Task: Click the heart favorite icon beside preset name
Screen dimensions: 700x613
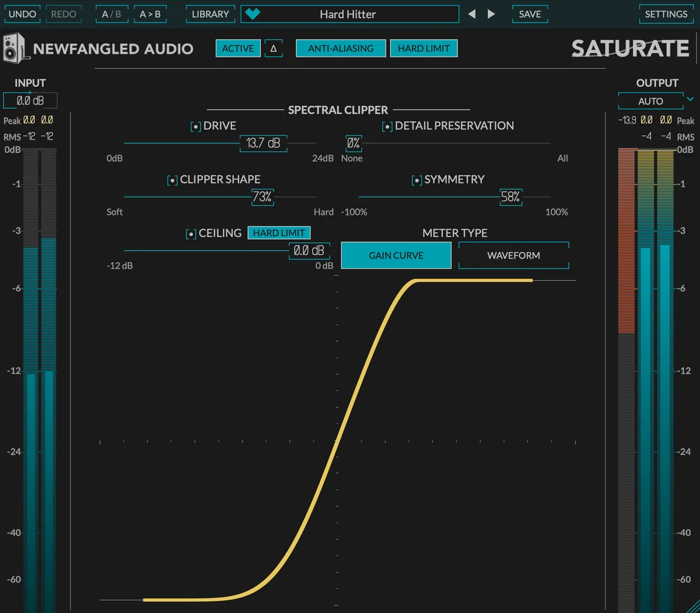Action: (253, 14)
